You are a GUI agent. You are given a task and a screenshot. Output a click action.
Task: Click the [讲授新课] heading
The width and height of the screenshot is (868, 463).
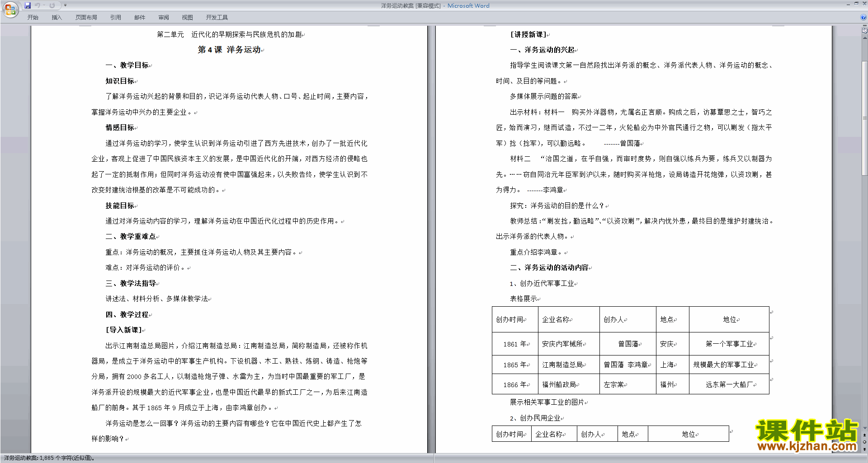click(528, 34)
